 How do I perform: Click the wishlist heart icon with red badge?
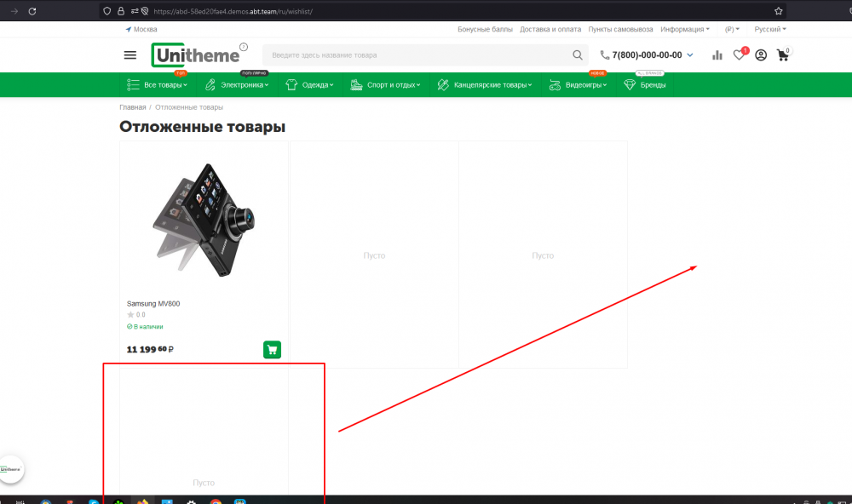pos(739,54)
